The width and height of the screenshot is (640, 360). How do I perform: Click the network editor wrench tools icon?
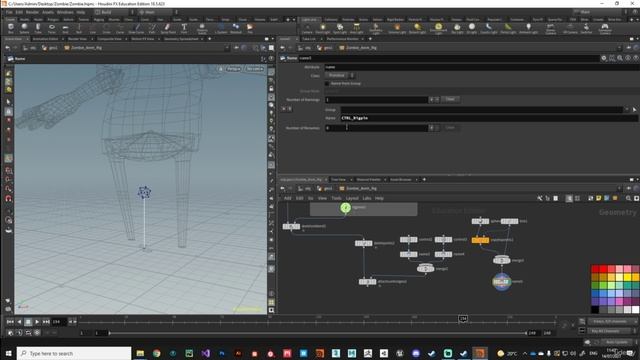pyautogui.click(x=540, y=198)
